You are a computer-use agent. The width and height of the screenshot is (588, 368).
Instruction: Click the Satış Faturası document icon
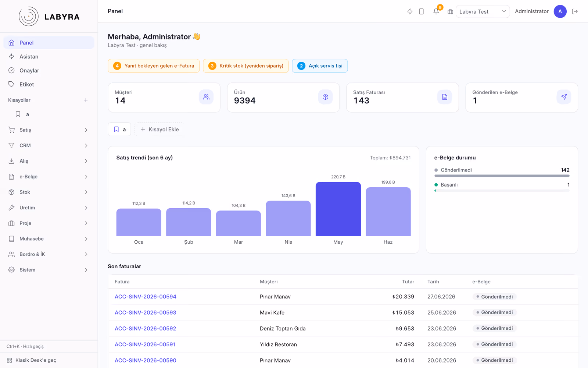click(445, 97)
